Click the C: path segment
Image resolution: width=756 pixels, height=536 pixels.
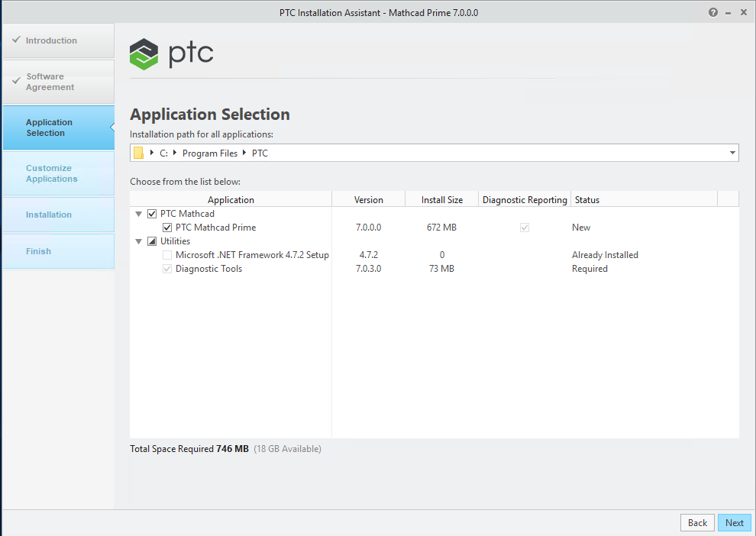coord(163,153)
